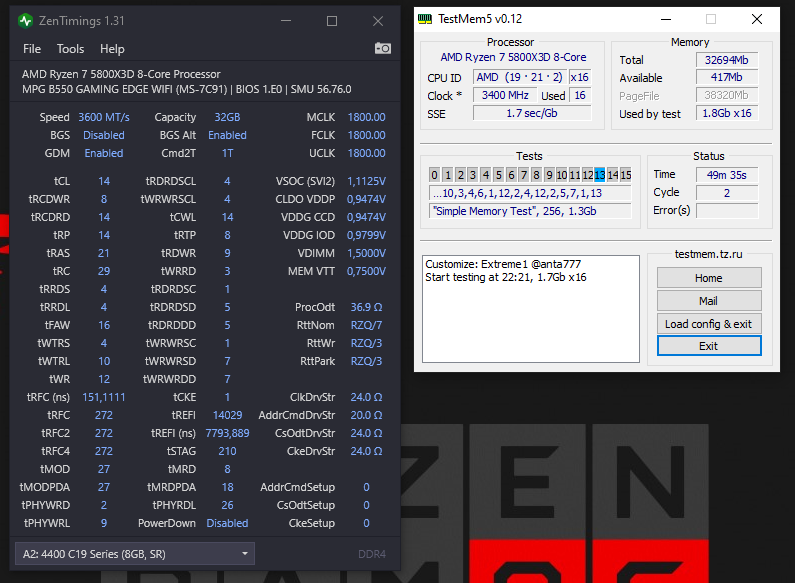Click the tPHYRDL value 26
Viewport: 795px width, 583px height.
point(227,505)
